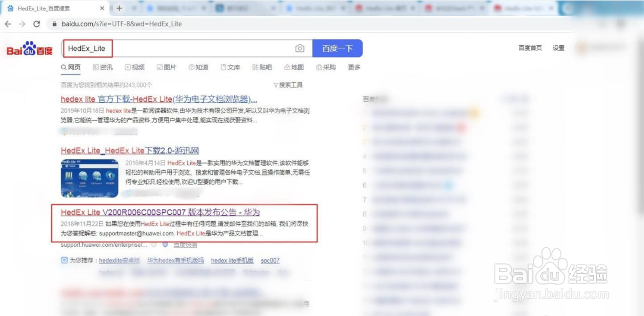Image resolution: width=644 pixels, height=316 pixels.
Task: Click the 百度一下 search button
Action: (x=337, y=48)
